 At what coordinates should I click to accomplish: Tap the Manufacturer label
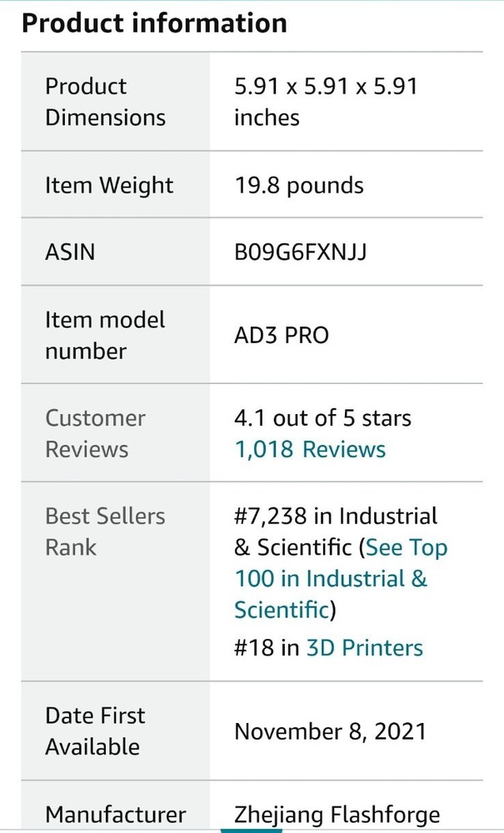click(x=115, y=814)
